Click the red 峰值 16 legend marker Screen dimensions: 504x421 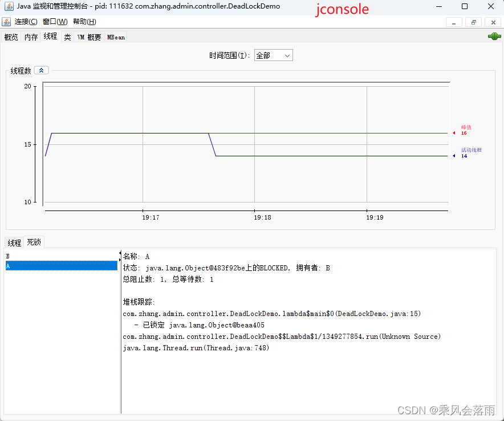coord(462,130)
